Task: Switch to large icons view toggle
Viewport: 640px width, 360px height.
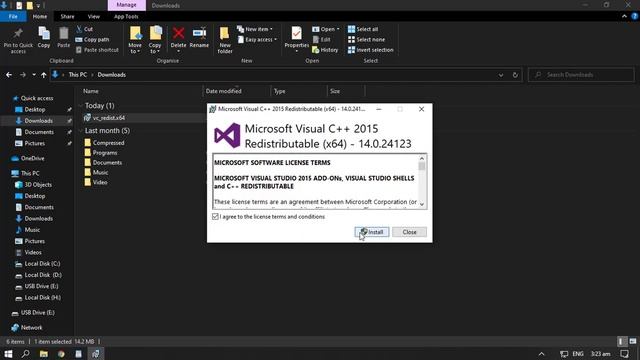Action: coord(633,341)
